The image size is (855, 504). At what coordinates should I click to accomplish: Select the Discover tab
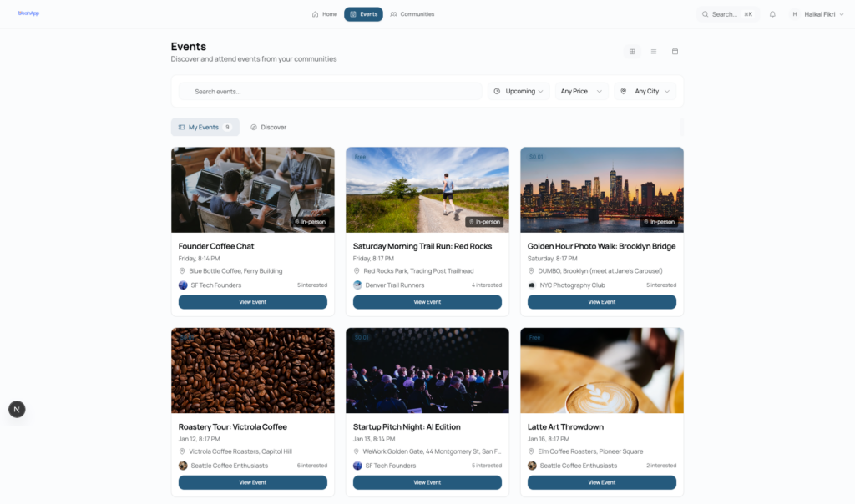(268, 127)
